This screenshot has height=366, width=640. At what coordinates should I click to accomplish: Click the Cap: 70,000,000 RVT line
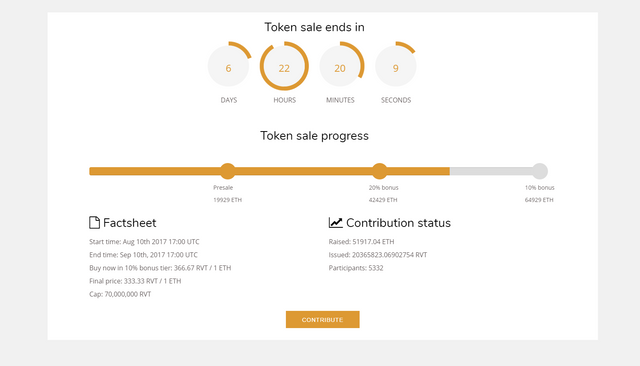point(120,294)
